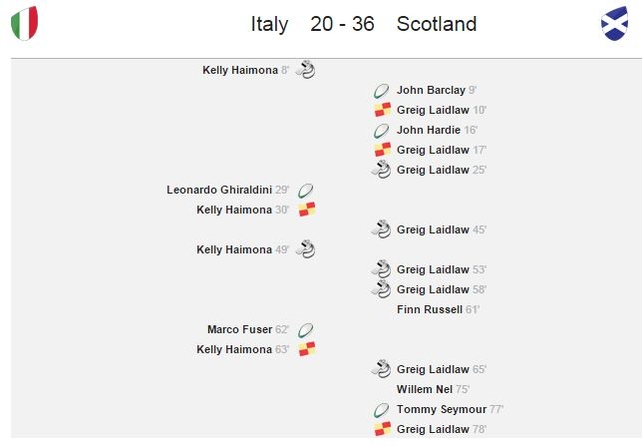
Task: Click try ball icon next to Marco Fuser
Action: click(x=306, y=330)
